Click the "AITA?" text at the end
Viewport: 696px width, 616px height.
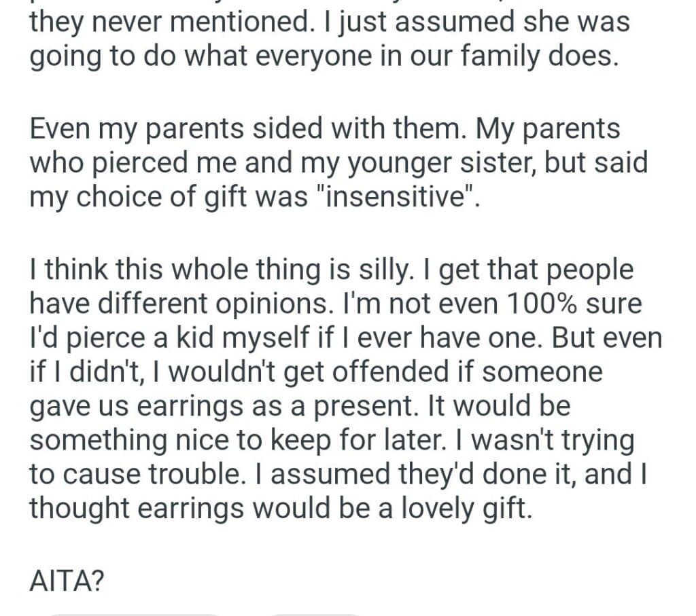pyautogui.click(x=66, y=581)
